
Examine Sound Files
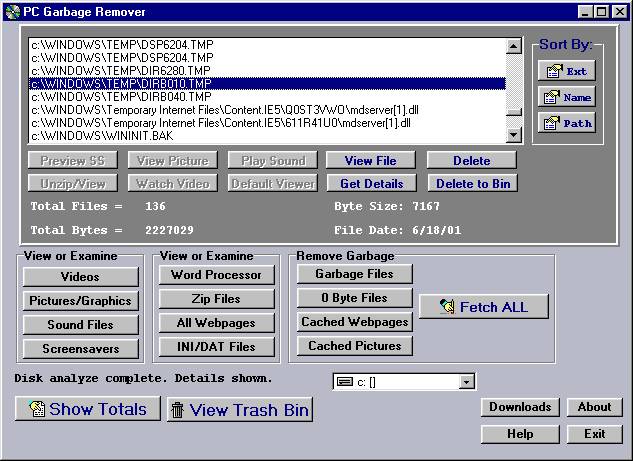tap(80, 325)
